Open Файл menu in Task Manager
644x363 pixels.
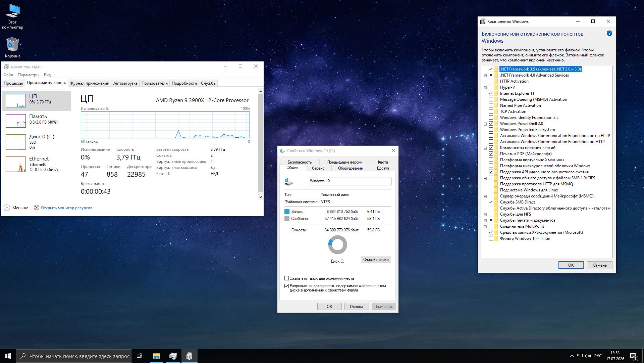[8, 75]
